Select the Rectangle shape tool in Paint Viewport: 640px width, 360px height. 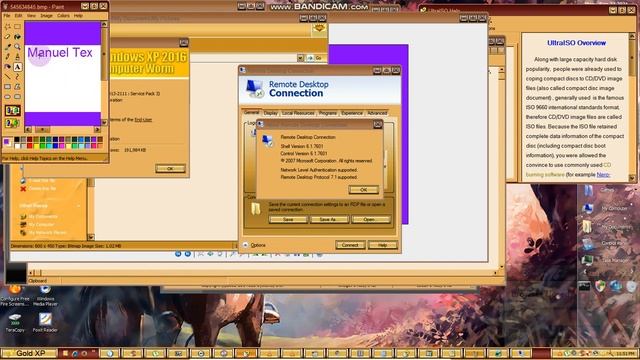8,87
